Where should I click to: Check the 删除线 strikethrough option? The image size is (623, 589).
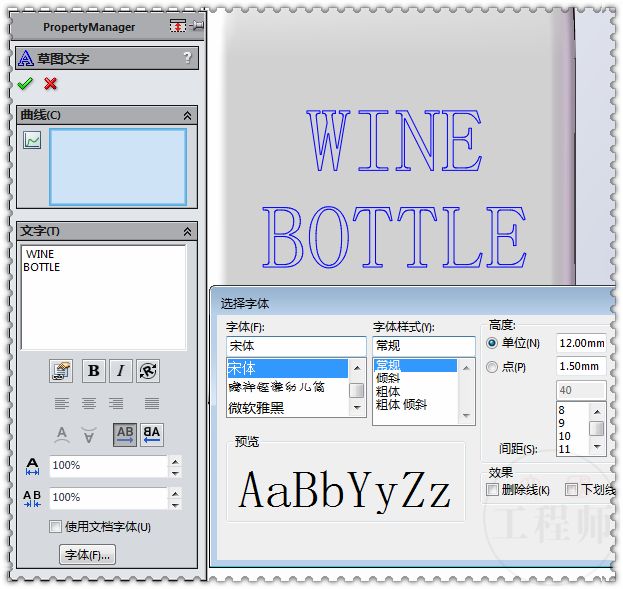coord(492,490)
